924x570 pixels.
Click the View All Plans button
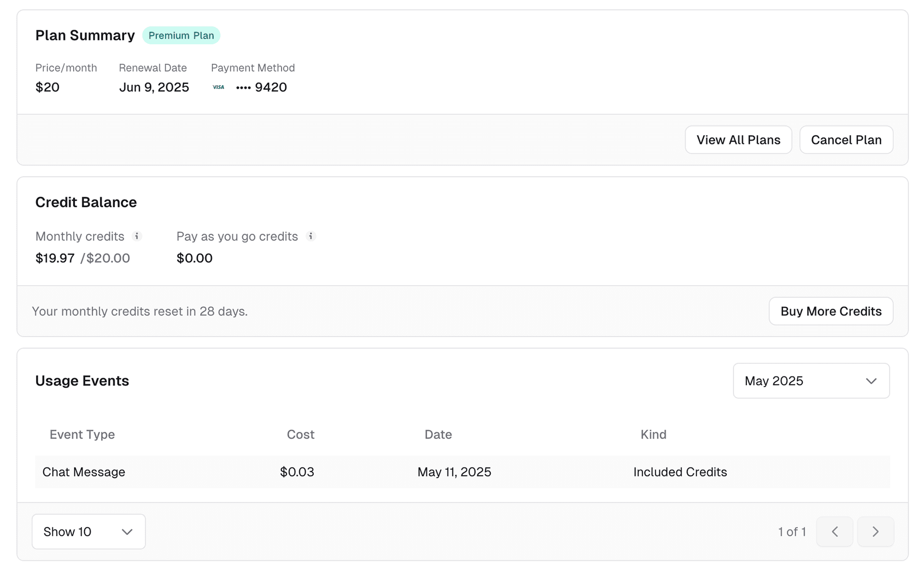[x=738, y=140]
